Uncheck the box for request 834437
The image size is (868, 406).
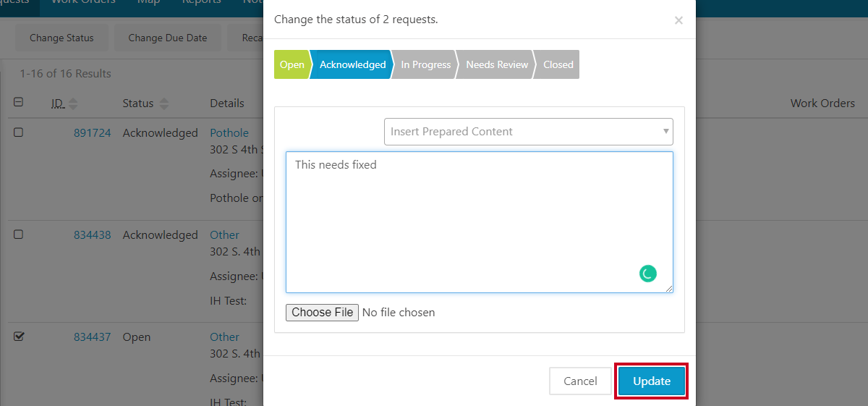19,337
